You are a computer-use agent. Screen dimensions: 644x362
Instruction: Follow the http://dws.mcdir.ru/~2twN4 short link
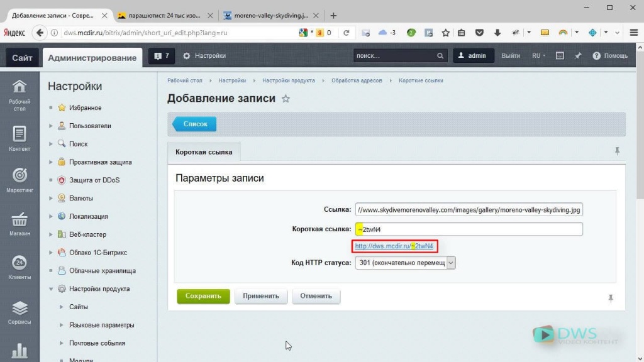(x=394, y=246)
